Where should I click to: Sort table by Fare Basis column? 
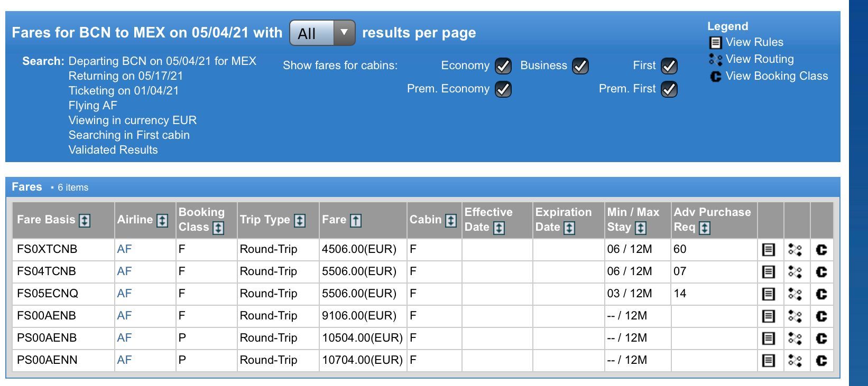tap(85, 221)
